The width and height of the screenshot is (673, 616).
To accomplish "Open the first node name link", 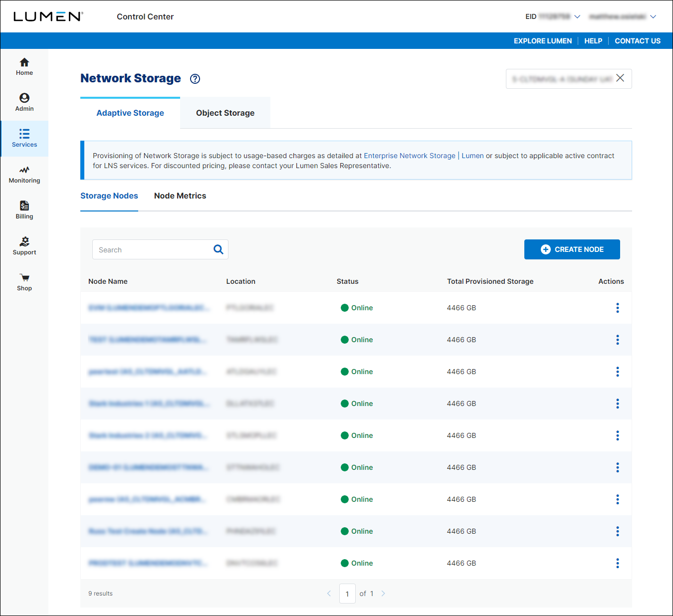I will (x=149, y=308).
